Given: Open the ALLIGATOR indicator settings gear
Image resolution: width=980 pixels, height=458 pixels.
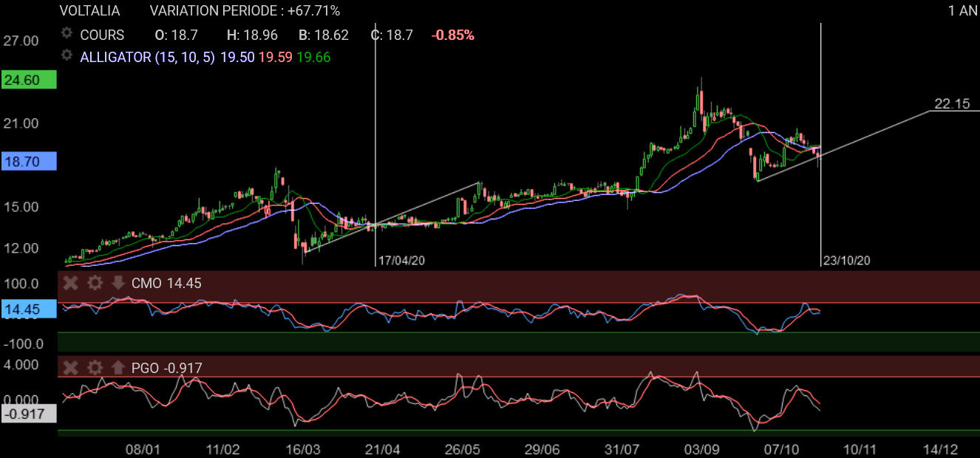Looking at the screenshot, I should click(x=67, y=56).
